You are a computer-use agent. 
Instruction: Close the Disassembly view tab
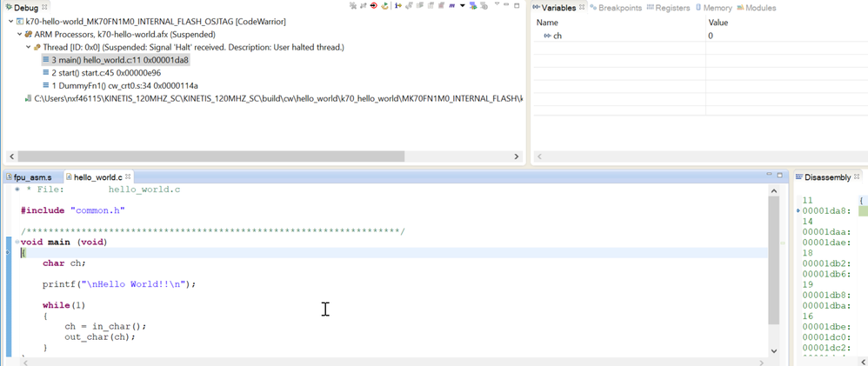coord(858,176)
